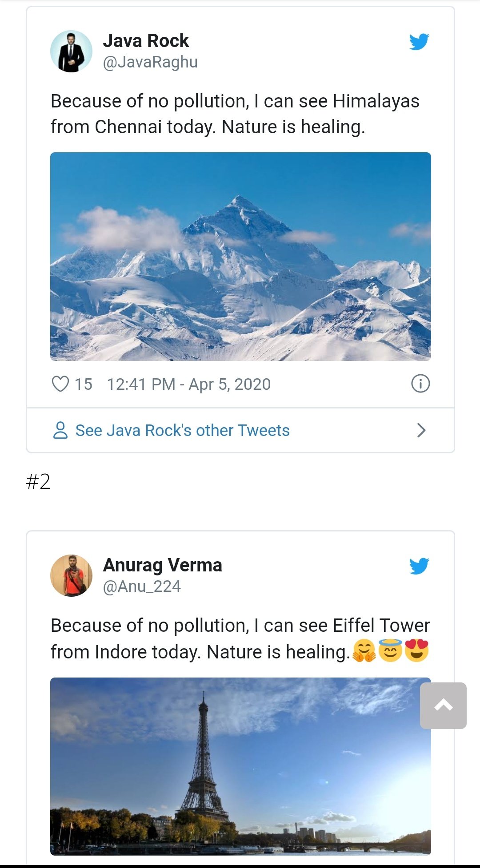
Task: Click the 12:41 PM - Apr 5, 2020 timestamp
Action: coord(188,384)
